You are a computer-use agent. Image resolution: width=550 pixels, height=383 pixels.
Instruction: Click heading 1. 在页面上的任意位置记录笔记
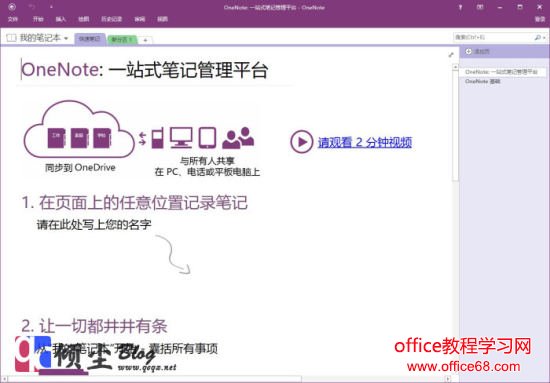pos(135,203)
